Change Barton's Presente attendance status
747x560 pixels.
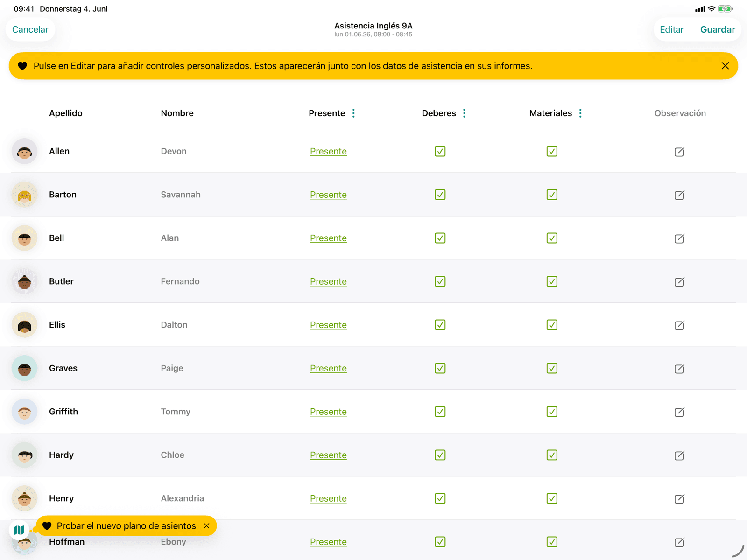[328, 195]
